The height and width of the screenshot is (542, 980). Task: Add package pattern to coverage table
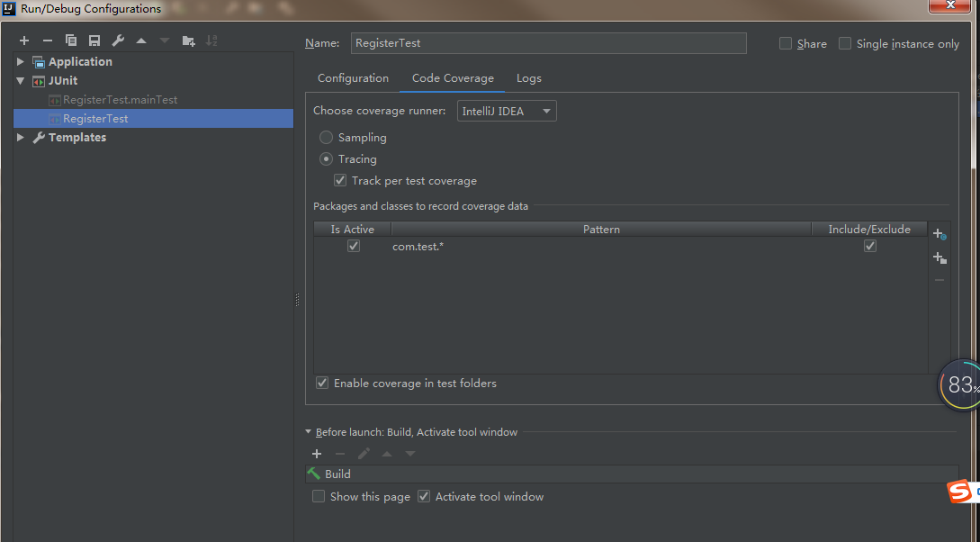pos(940,257)
